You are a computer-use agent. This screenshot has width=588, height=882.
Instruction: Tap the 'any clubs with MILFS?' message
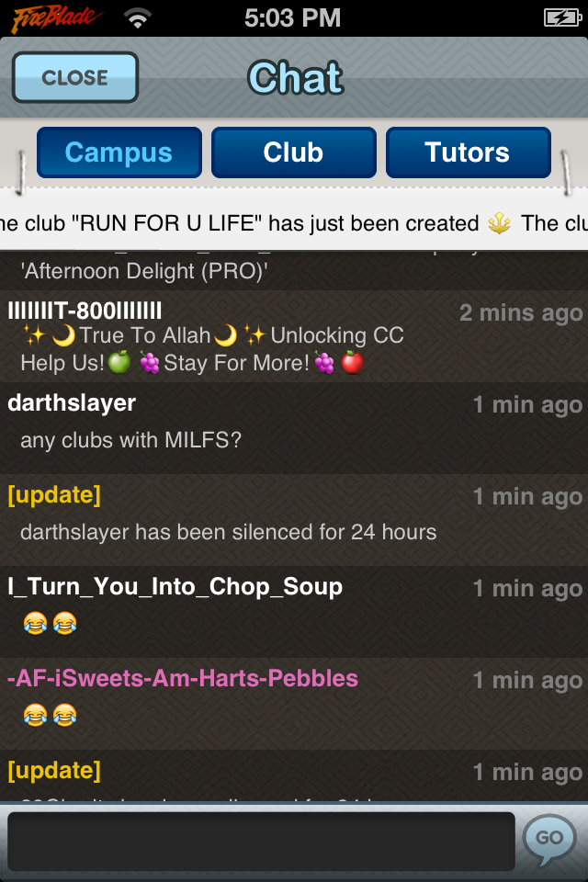click(x=131, y=440)
